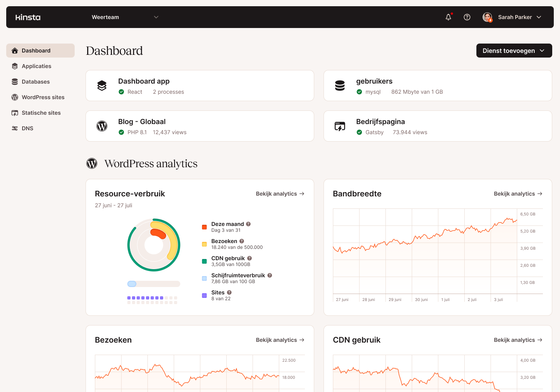Open WordPress sites from the sidebar
Viewport: 560px width, 392px height.
point(42,97)
